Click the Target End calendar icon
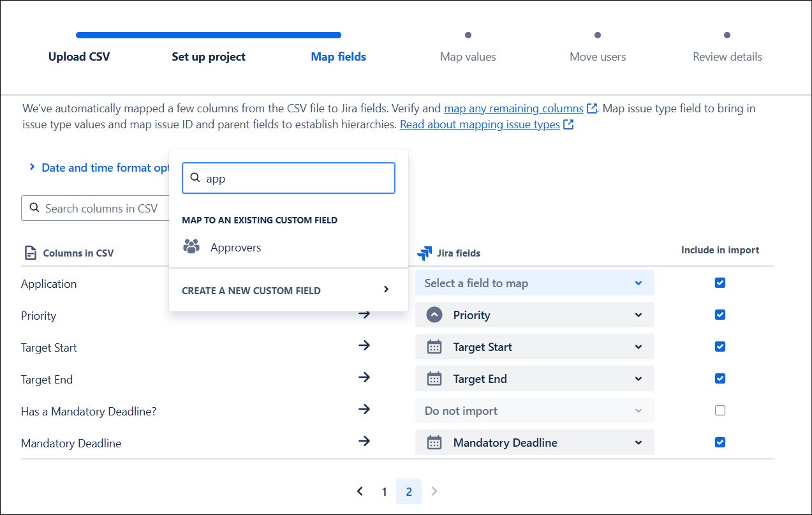Image resolution: width=812 pixels, height=515 pixels. [434, 379]
